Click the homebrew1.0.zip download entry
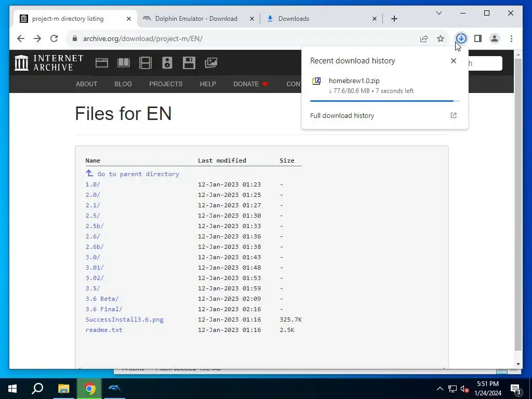 pyautogui.click(x=384, y=86)
